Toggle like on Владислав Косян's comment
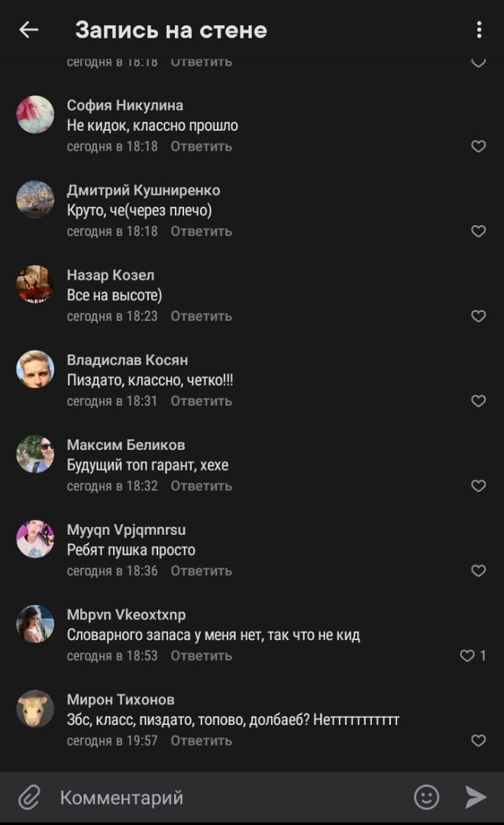 coord(478,400)
